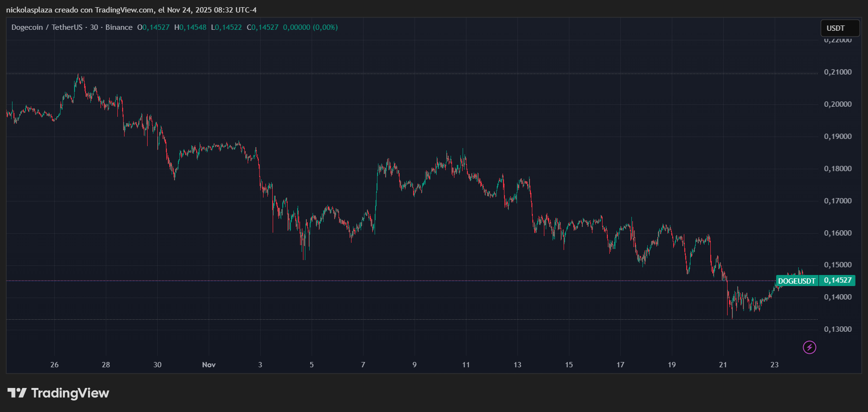Click the High value H0,14548 in legend

coord(190,27)
